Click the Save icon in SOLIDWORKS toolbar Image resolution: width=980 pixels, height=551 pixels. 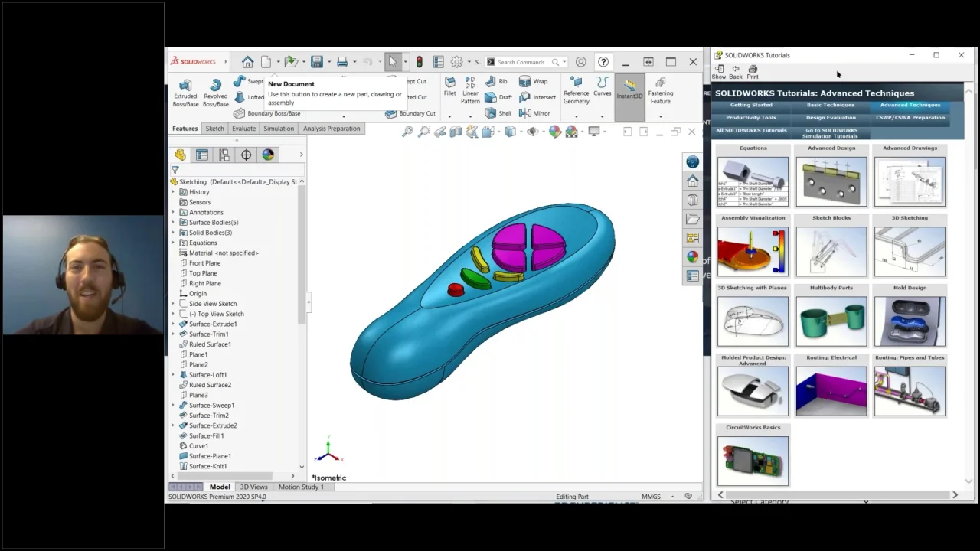pos(317,62)
